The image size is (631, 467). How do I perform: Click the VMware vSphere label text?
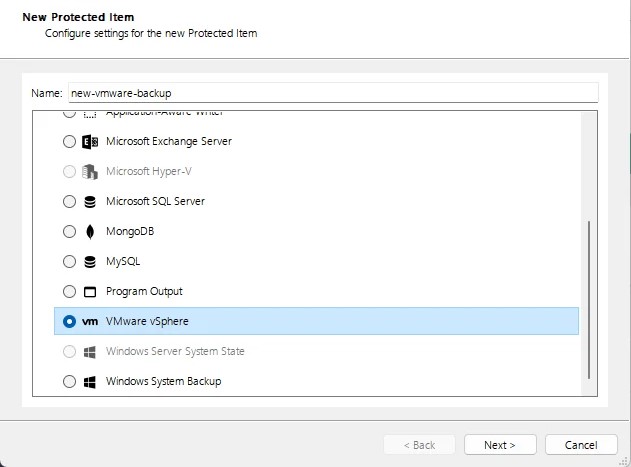[146, 321]
